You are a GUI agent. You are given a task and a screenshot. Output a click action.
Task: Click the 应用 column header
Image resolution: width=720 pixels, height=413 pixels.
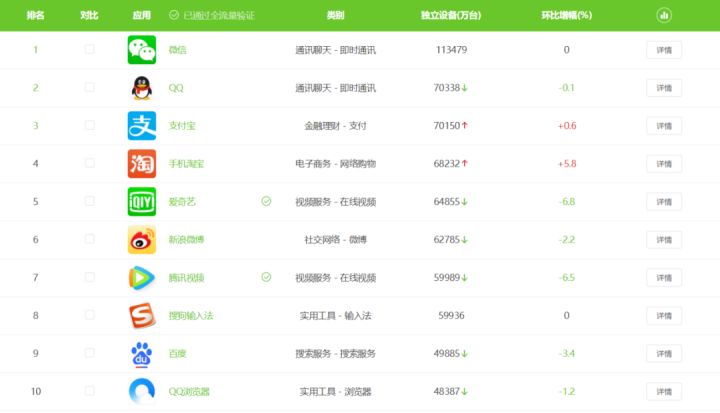tap(141, 15)
